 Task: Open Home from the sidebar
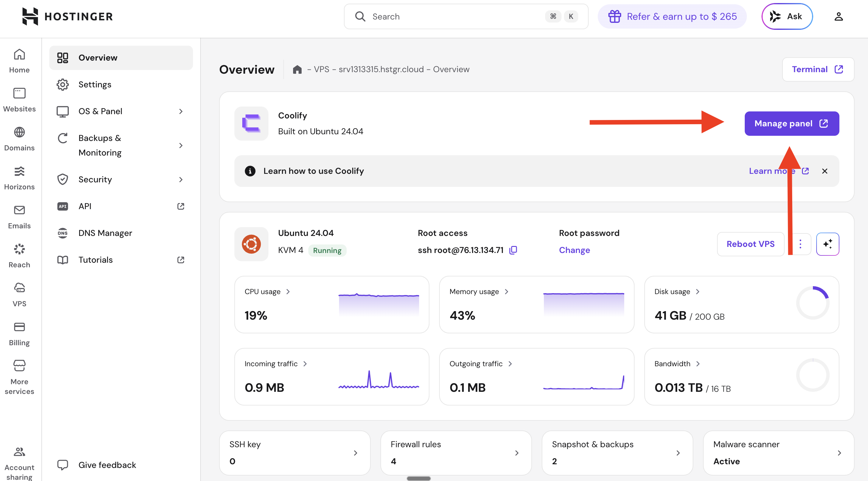coord(19,61)
